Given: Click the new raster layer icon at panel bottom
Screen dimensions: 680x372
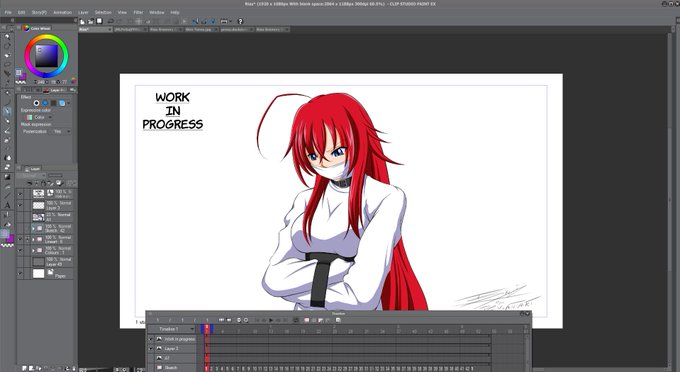Looking at the screenshot, I should (25, 369).
